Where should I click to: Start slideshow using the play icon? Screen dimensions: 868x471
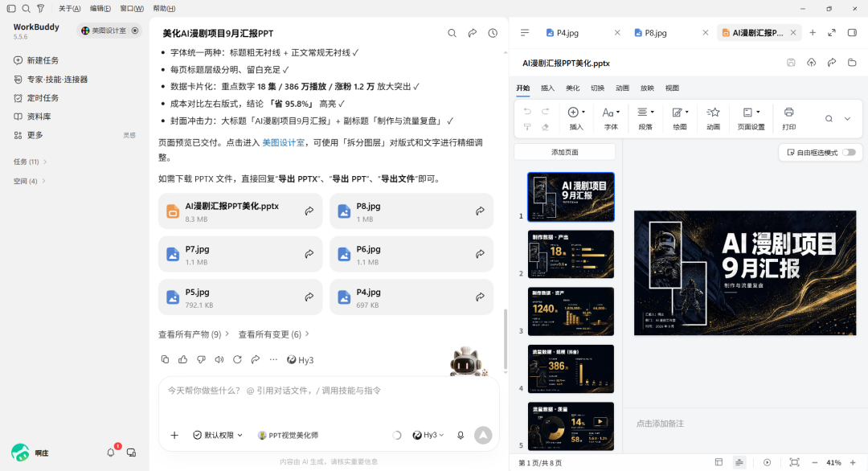pyautogui.click(x=768, y=462)
